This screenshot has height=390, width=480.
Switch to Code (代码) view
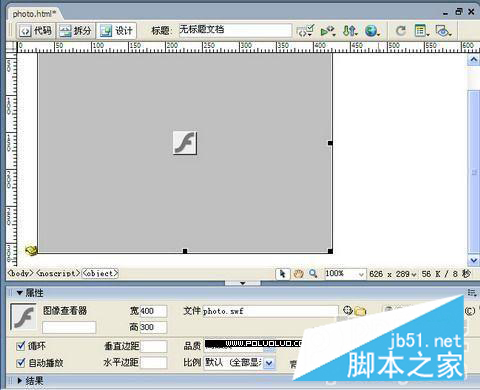point(35,31)
